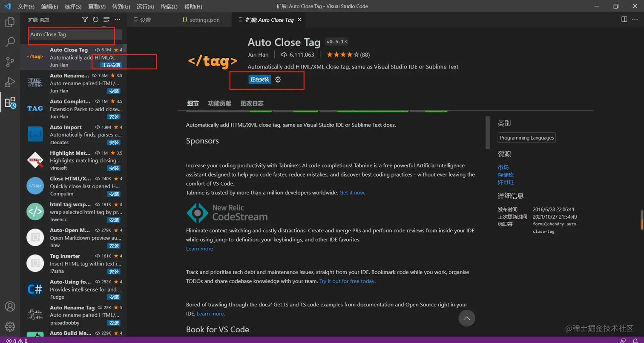Install Auto-Open Markdown by hnw
The height and width of the screenshot is (343, 644).
click(114, 246)
